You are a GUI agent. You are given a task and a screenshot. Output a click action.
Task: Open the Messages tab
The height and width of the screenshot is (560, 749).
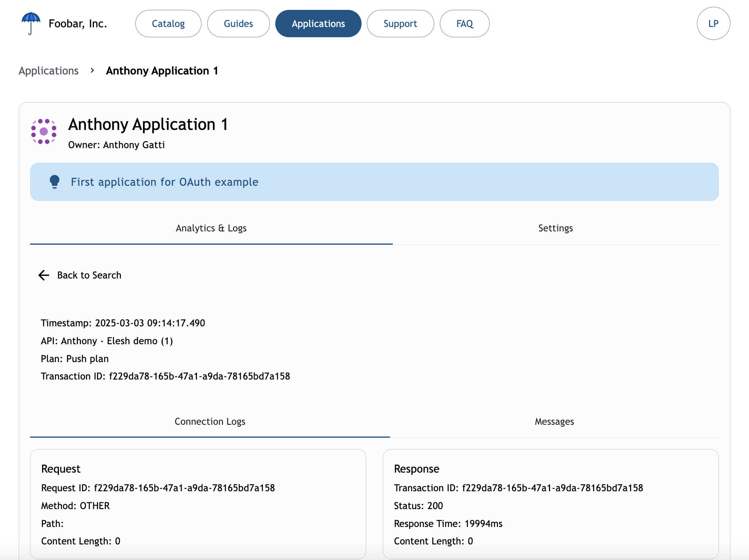click(554, 422)
